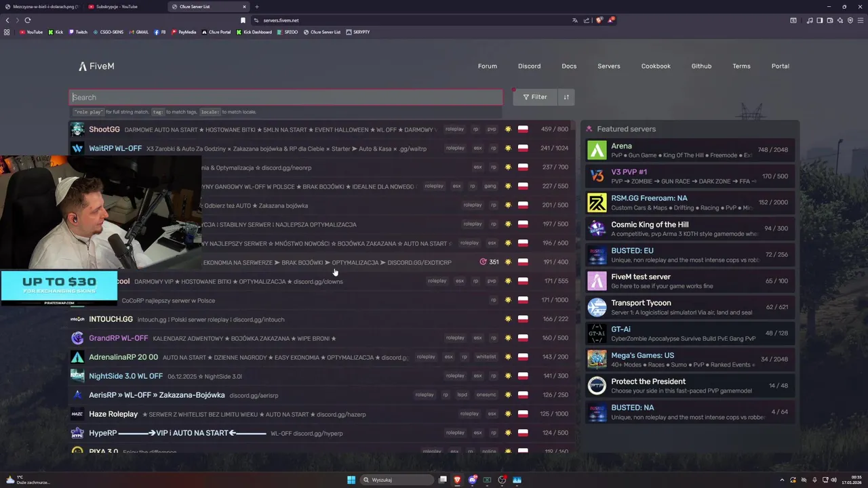Viewport: 868px width, 488px height.
Task: Switch to the Subskrypcje - YouTube tab
Action: click(125, 7)
